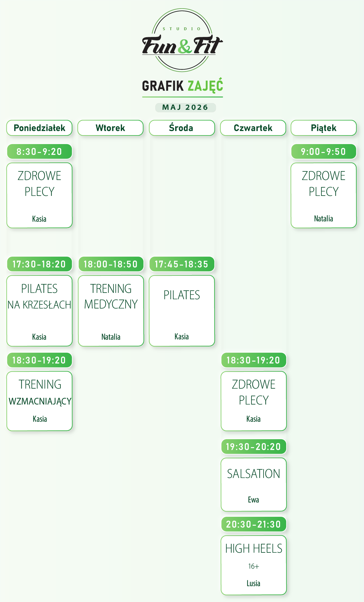Select the Poniedziałek day header

[x=39, y=128]
